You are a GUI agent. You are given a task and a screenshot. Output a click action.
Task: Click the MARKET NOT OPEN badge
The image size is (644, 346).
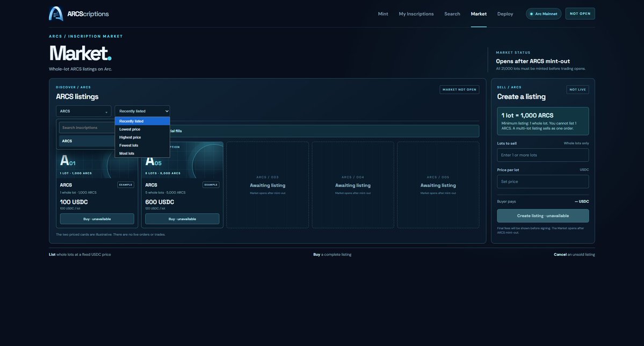[459, 90]
